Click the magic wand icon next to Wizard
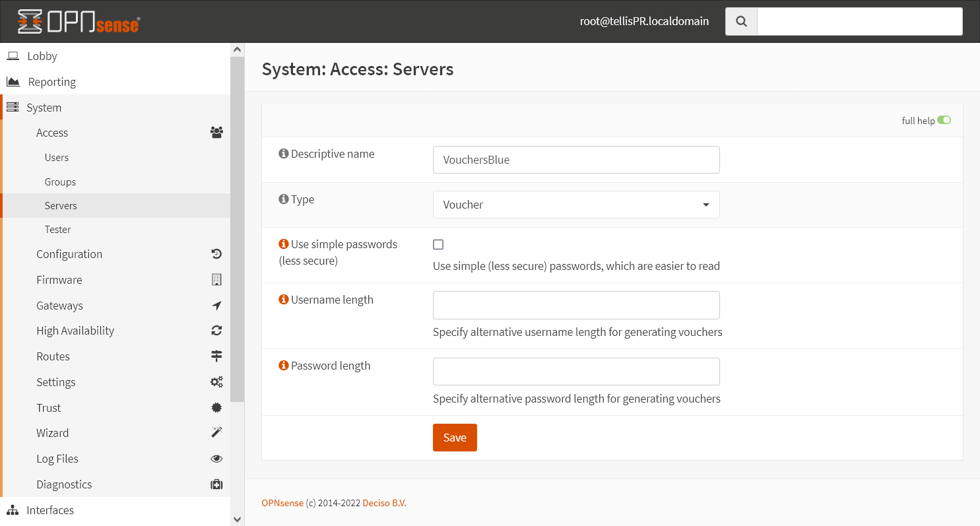The height and width of the screenshot is (526, 980). click(x=216, y=432)
